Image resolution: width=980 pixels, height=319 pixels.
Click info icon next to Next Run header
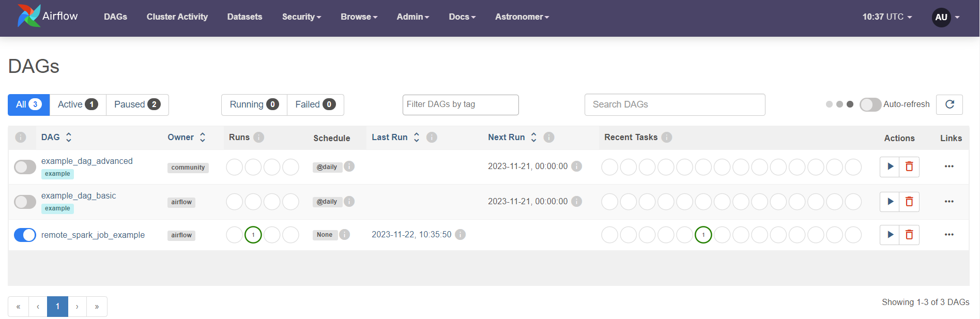coord(549,137)
